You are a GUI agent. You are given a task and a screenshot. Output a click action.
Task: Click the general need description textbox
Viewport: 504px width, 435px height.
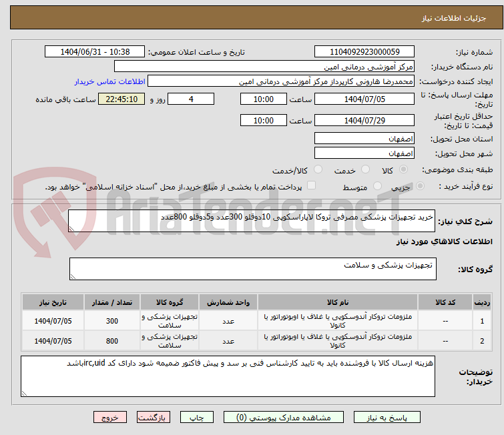pos(252,221)
